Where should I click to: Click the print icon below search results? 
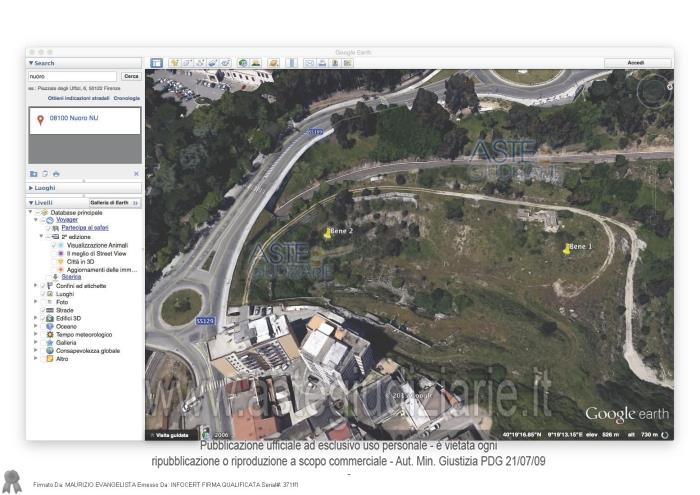pos(57,173)
